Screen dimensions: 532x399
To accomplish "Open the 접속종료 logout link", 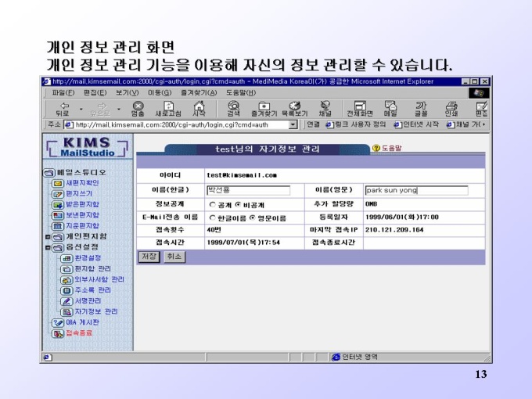I will point(79,332).
